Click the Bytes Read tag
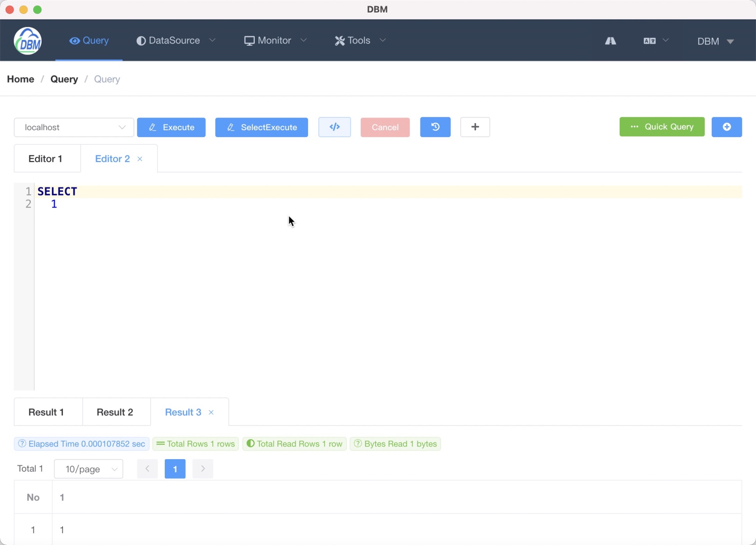 395,444
